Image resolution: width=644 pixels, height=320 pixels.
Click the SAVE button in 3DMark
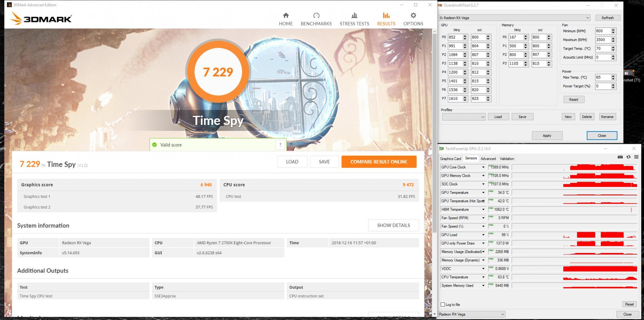[x=324, y=162]
